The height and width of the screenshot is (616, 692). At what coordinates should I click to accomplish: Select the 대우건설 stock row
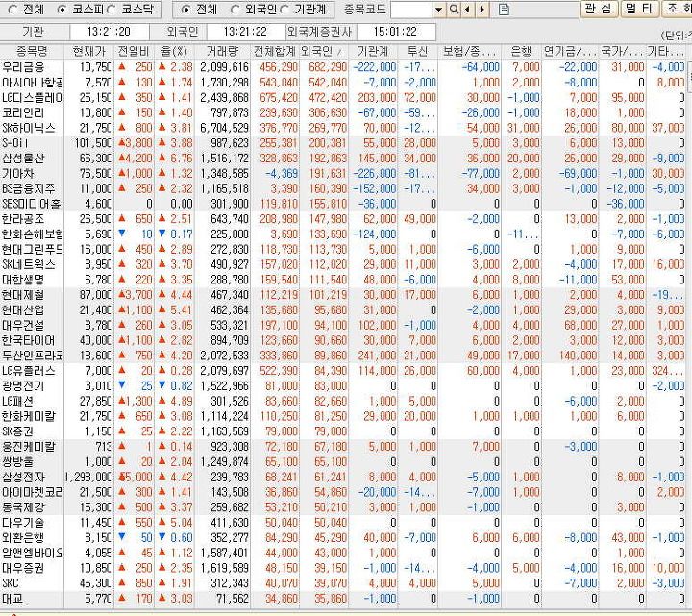[x=342, y=325]
